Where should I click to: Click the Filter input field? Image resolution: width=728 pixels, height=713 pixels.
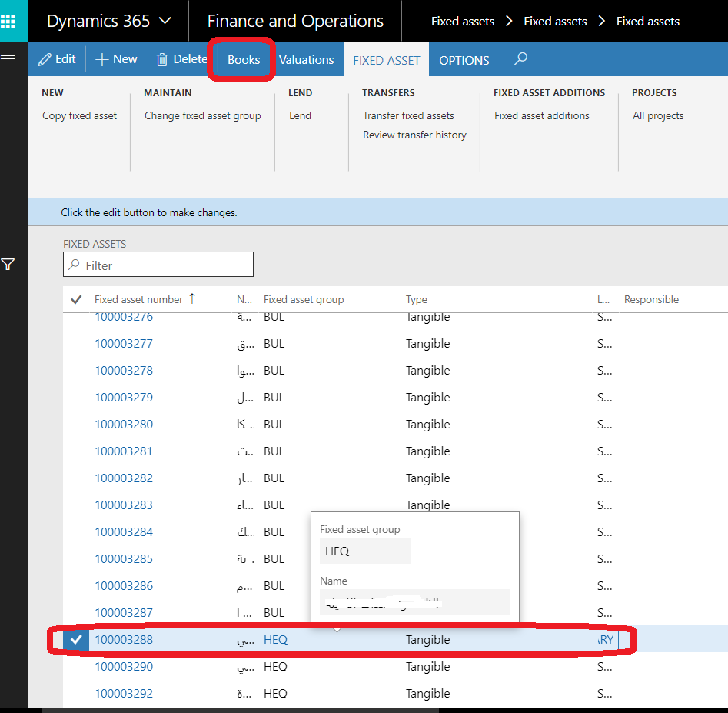click(x=158, y=265)
